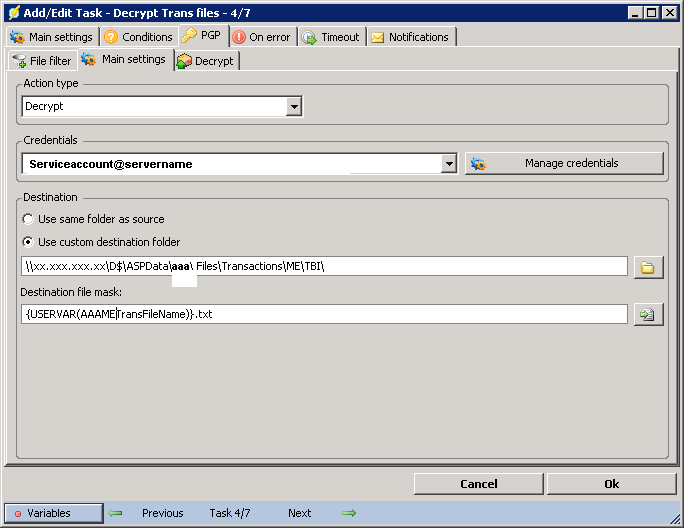
Task: Expand the Action type dropdown
Action: point(294,106)
